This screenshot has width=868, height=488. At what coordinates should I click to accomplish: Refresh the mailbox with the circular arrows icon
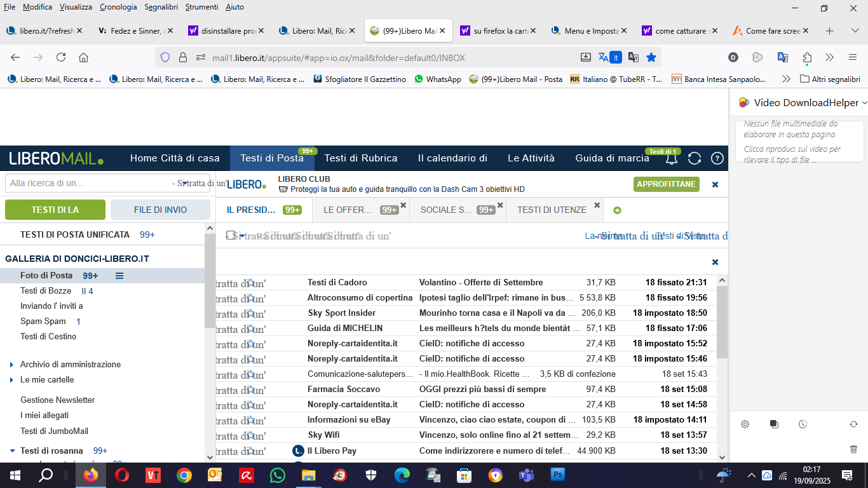point(695,158)
